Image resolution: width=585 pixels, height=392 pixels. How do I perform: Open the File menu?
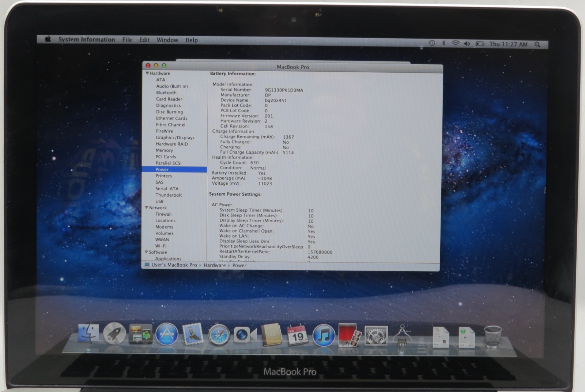click(x=127, y=39)
